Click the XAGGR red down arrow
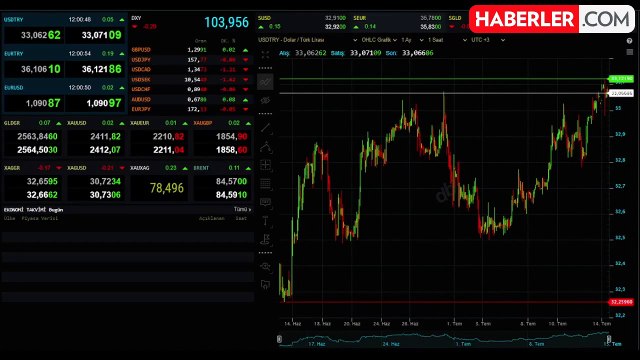This screenshot has width=640, height=360. 59,168
